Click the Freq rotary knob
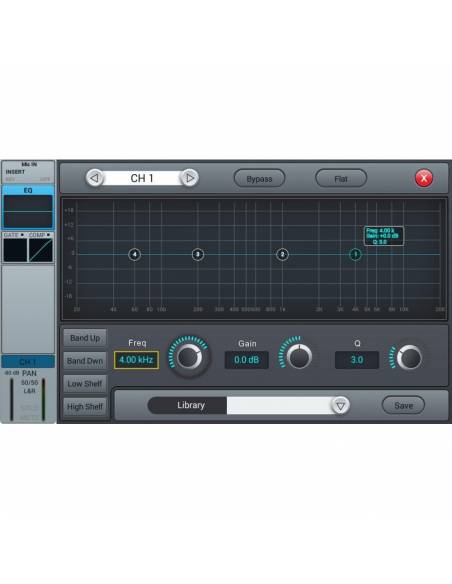Screen dimensions: 452x584 [189, 357]
